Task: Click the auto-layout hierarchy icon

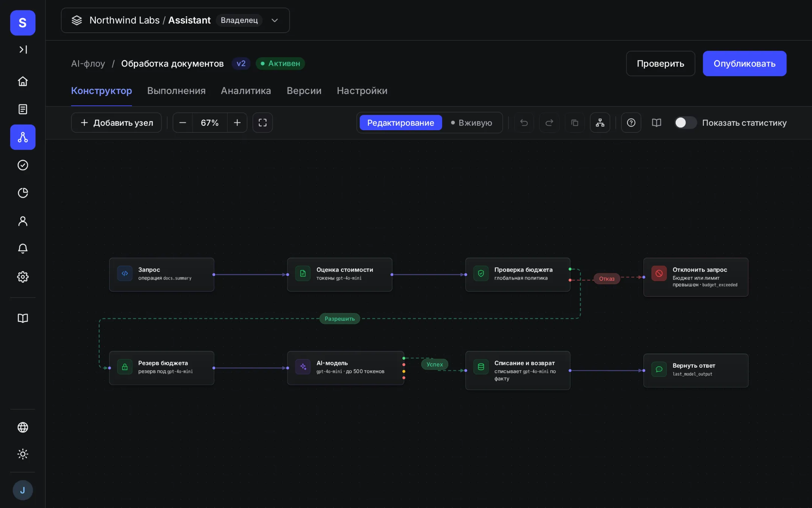Action: (600, 123)
